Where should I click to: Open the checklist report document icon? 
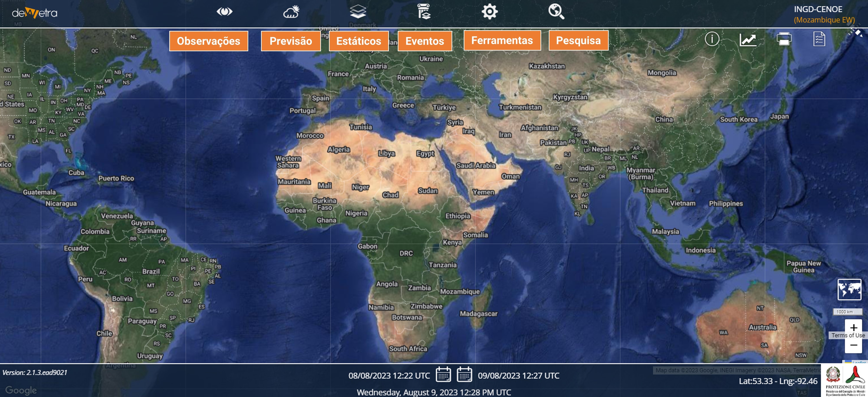click(819, 39)
